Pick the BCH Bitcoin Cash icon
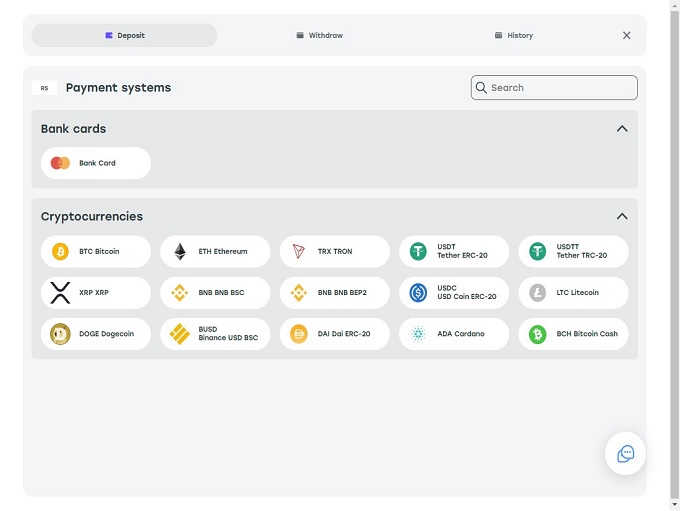This screenshot has height=511, width=680. (537, 334)
